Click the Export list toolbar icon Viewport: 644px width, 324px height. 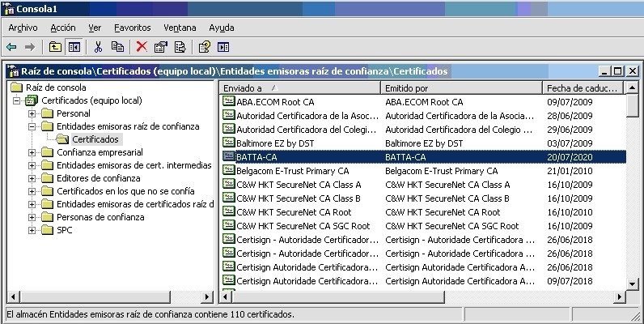pyautogui.click(x=180, y=47)
